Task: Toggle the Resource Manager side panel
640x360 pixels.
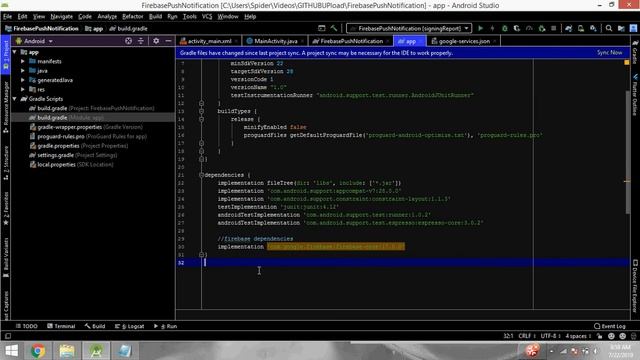Action: tap(6, 107)
